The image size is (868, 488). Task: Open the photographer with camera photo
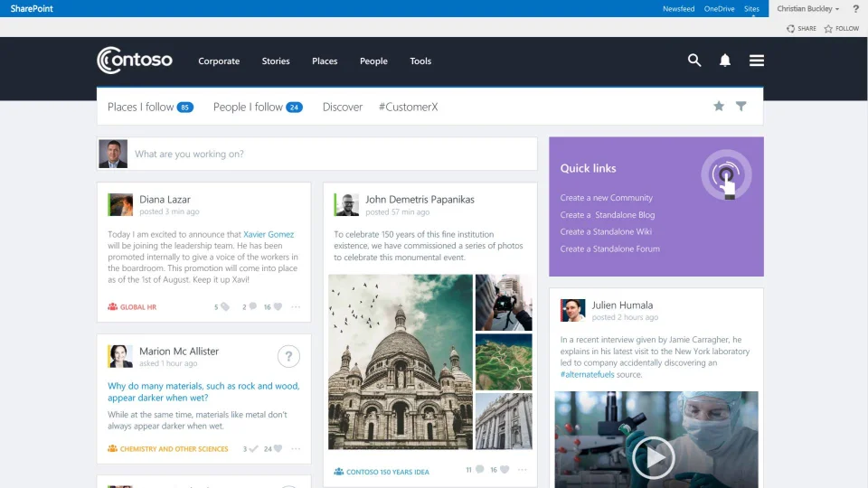504,303
